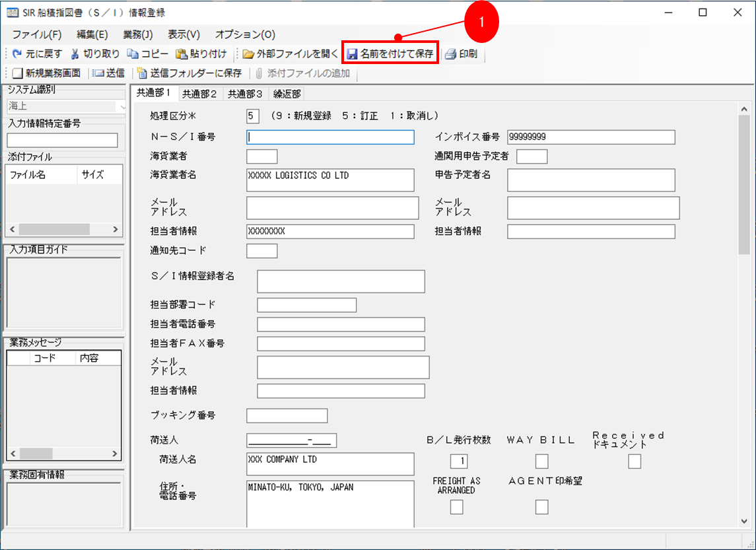756x550 pixels.
Task: Click the 貼り付け paste icon
Action: pos(181,54)
